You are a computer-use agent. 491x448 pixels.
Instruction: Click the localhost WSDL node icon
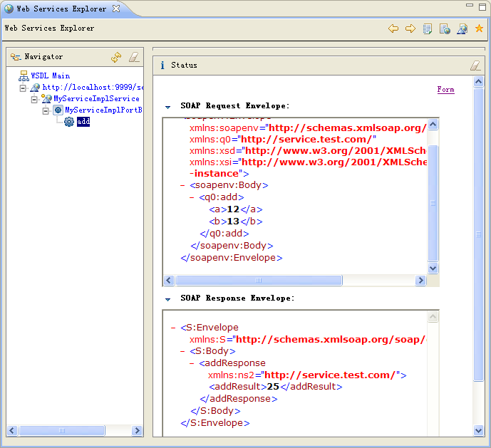coord(35,88)
